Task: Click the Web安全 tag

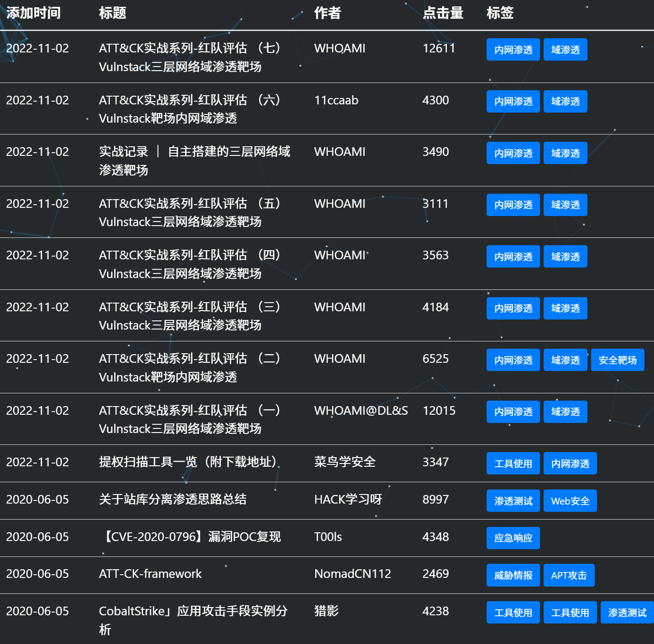Action: click(x=570, y=501)
